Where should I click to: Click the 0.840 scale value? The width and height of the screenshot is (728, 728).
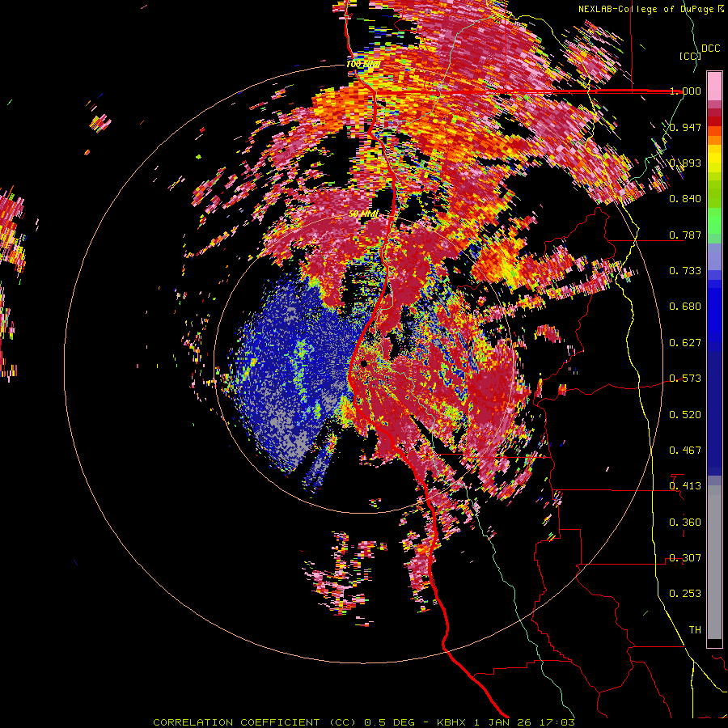[x=685, y=199]
